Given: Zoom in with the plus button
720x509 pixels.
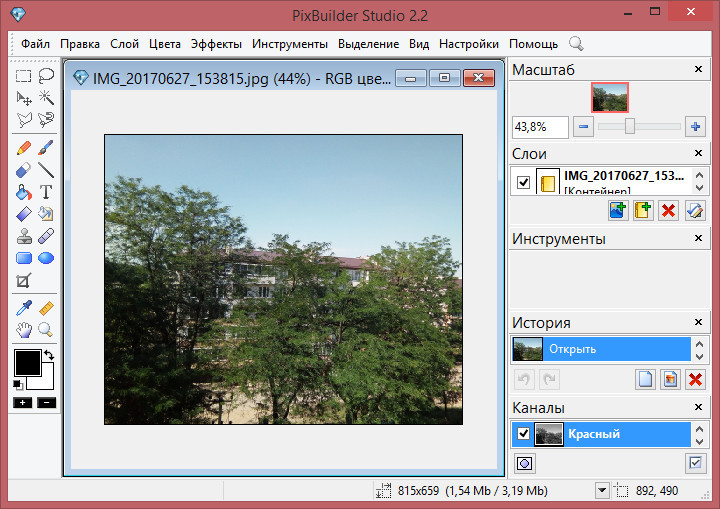Looking at the screenshot, I should pos(695,127).
